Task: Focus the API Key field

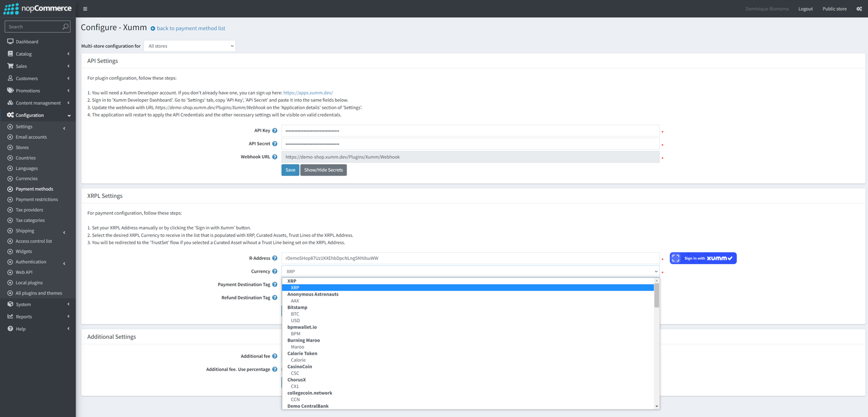Action: [x=470, y=131]
